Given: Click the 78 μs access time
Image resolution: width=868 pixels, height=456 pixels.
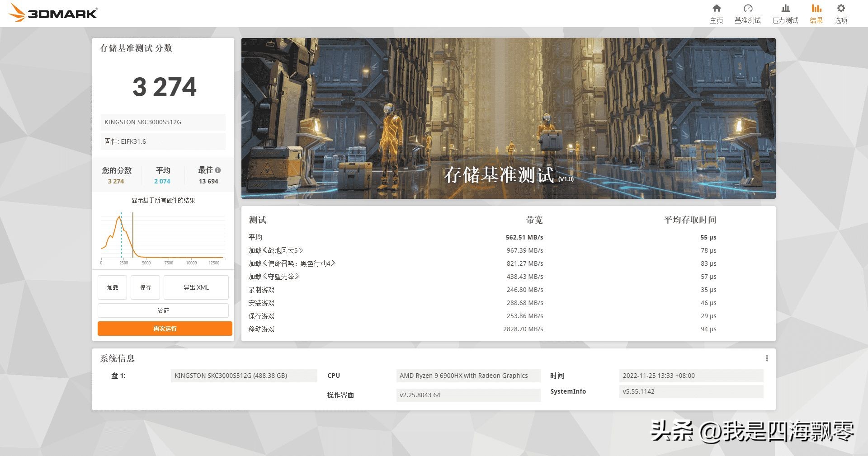Looking at the screenshot, I should [708, 250].
